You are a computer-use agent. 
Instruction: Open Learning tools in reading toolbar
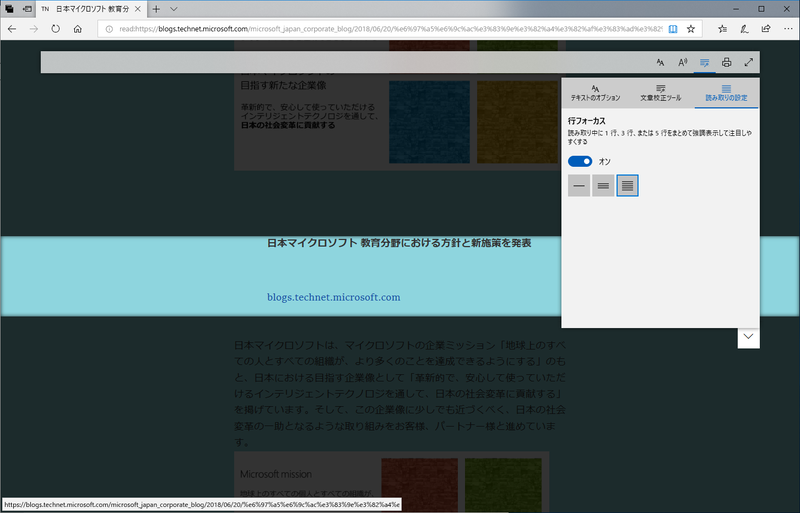705,62
